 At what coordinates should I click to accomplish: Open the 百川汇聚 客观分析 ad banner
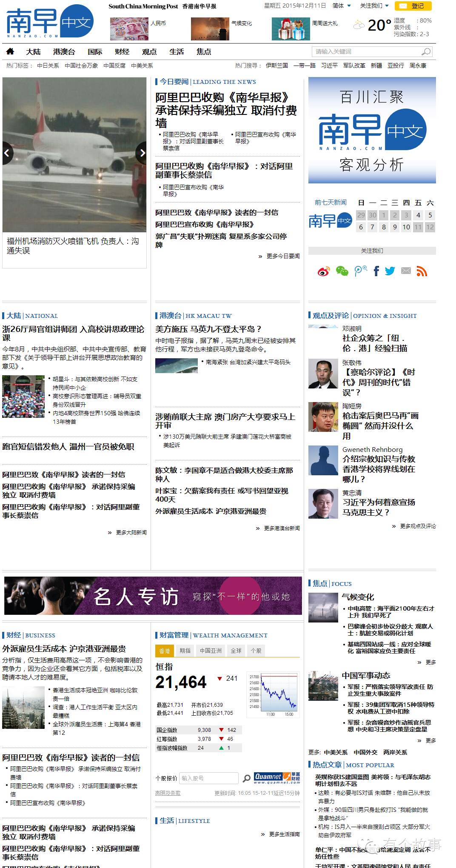(372, 130)
